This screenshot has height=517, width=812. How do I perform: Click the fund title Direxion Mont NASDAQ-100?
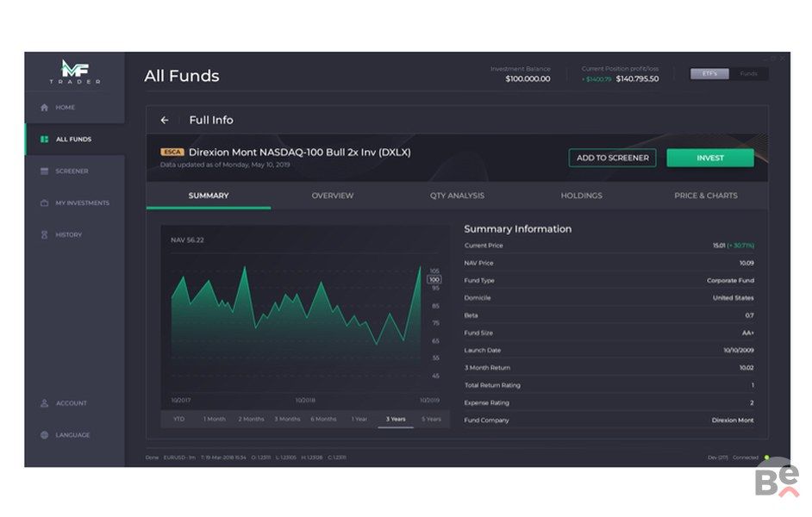[x=299, y=153]
